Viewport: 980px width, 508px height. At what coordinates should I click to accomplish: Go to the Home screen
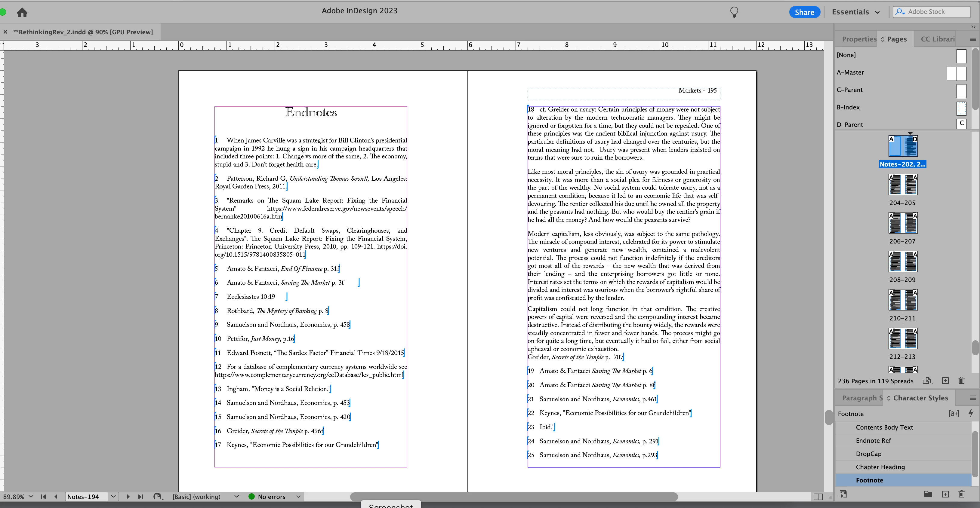[x=22, y=13]
